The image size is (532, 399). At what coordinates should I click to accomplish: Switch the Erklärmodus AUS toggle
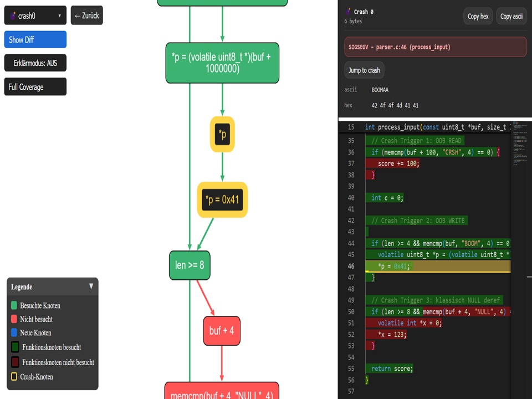pos(35,63)
